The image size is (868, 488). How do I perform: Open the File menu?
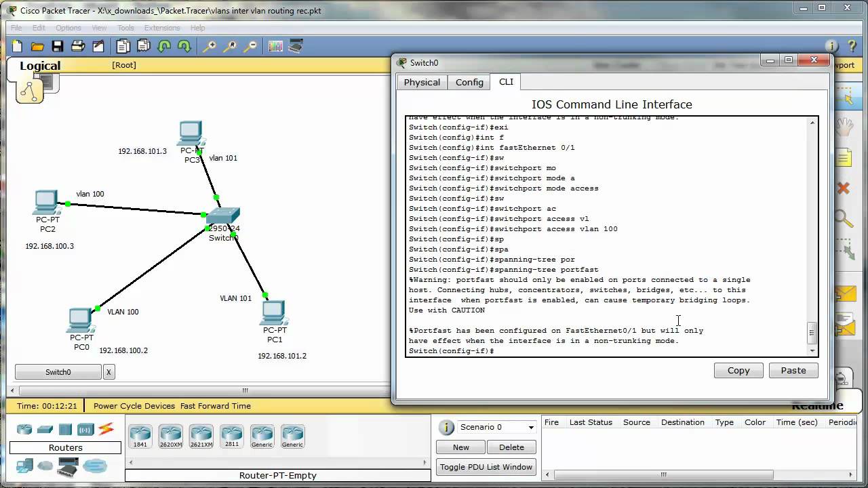pos(16,28)
